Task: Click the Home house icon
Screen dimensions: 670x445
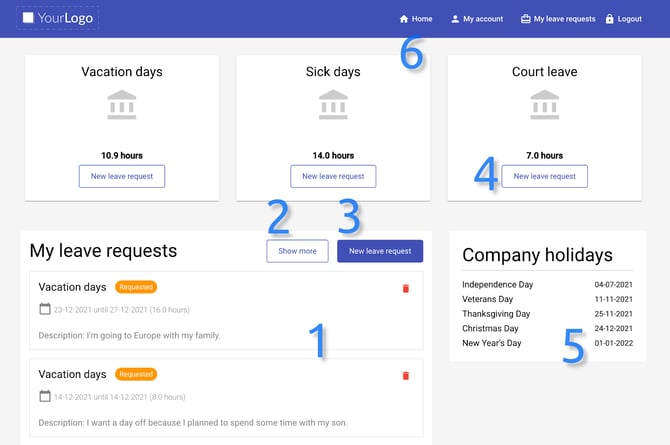Action: tap(404, 19)
